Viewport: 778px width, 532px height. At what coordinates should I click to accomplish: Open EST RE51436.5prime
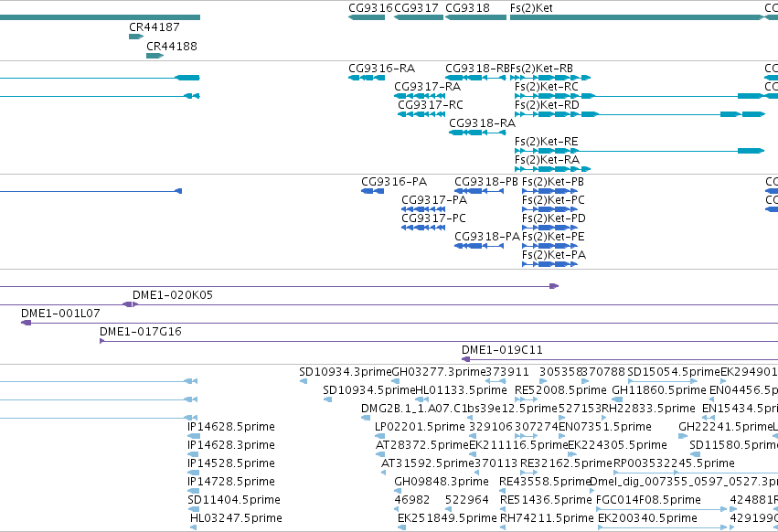503,509
